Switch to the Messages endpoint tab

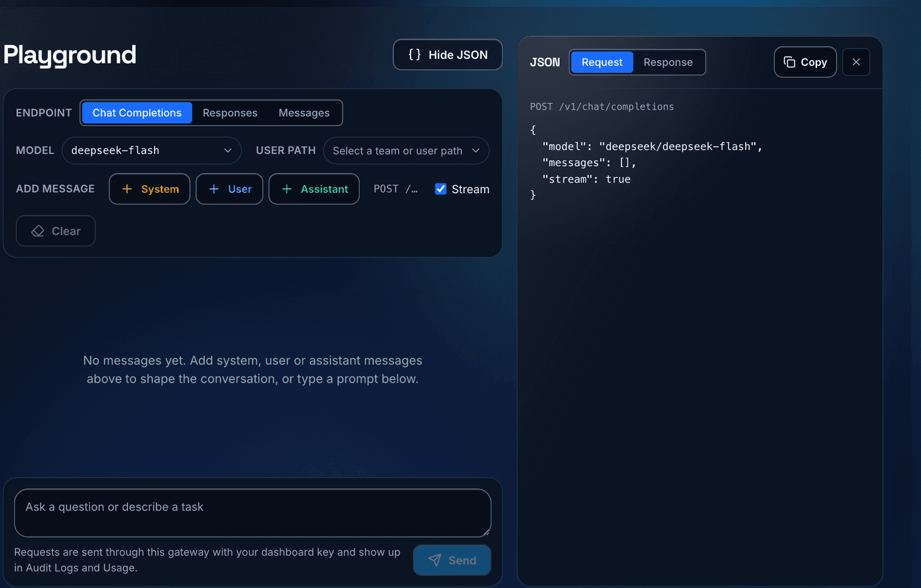[x=304, y=113]
